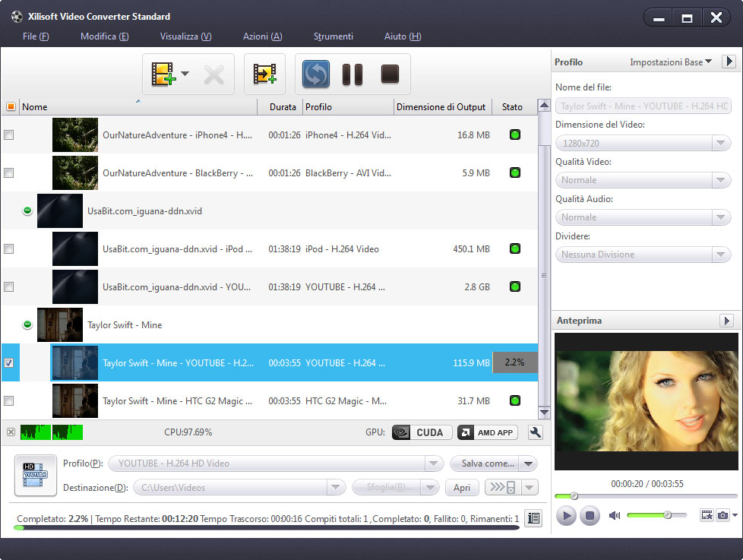Screen dimensions: 743x560
Task: Close the CPU usage graph
Action: pos(11,432)
